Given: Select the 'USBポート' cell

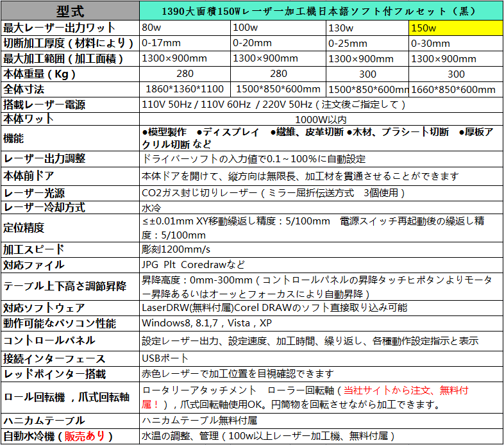Looking at the screenshot, I should coord(321,358).
